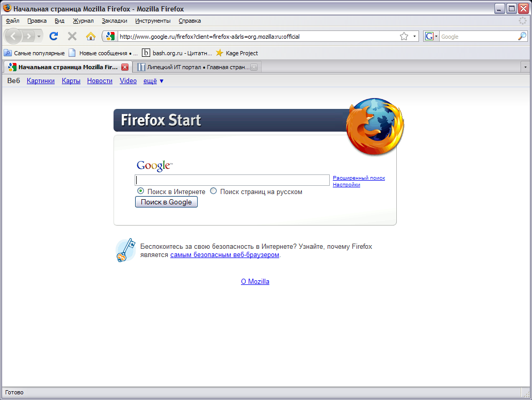Click the Google logo on start page
Image resolution: width=532 pixels, height=400 pixels.
pos(154,166)
